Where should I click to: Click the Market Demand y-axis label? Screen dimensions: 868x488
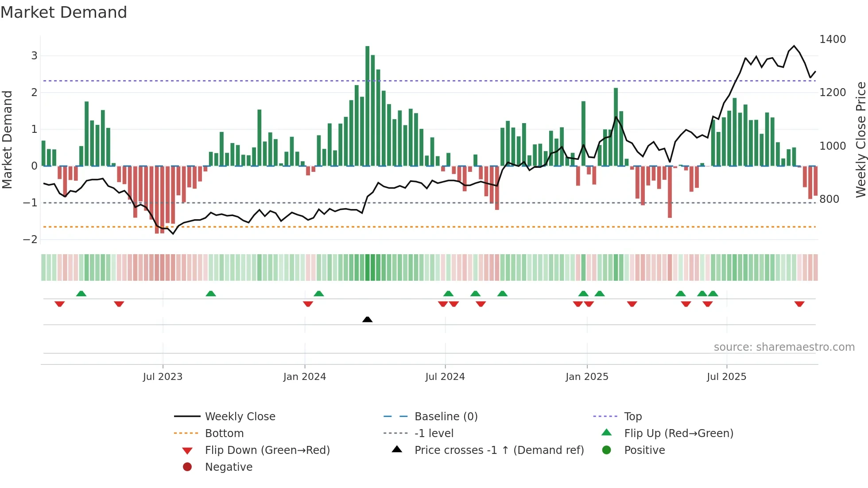click(7, 139)
